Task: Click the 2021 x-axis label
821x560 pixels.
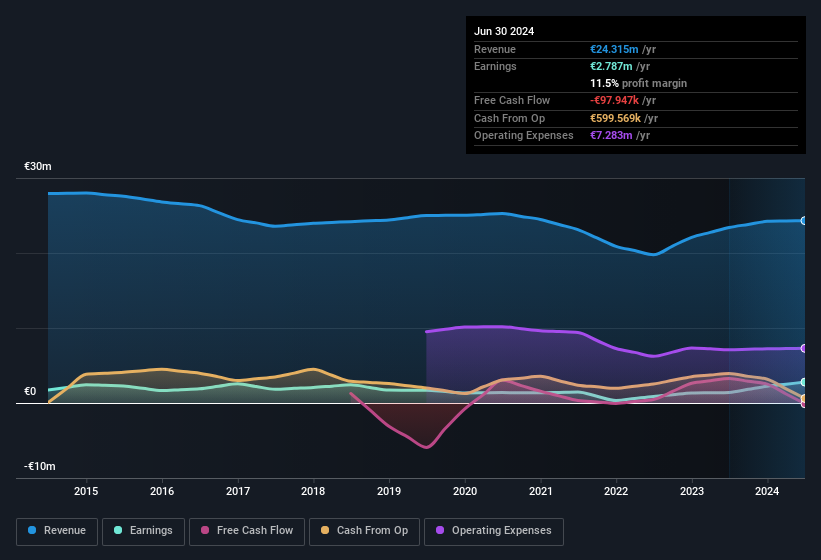Action: click(540, 491)
